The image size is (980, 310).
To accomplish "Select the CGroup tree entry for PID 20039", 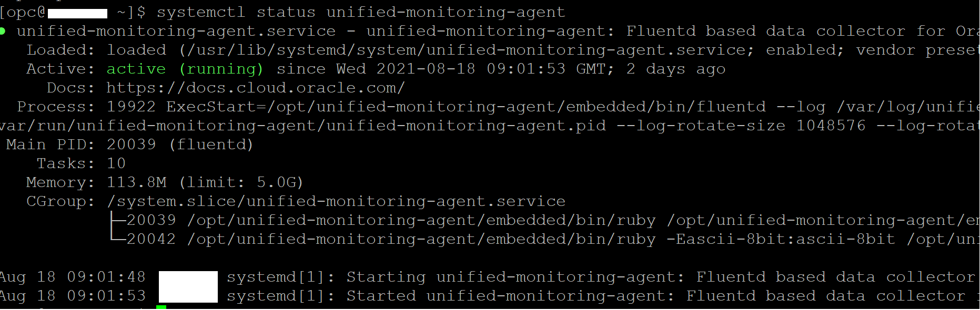I will point(151,220).
